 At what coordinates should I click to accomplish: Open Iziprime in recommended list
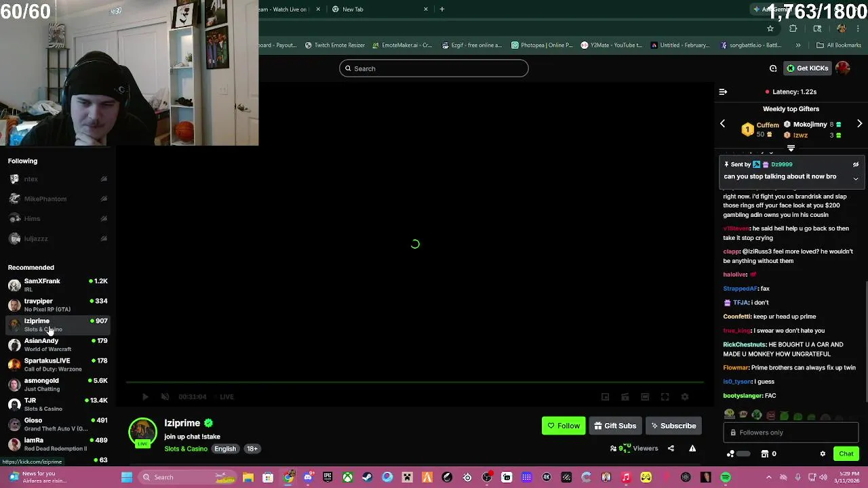[x=58, y=325]
